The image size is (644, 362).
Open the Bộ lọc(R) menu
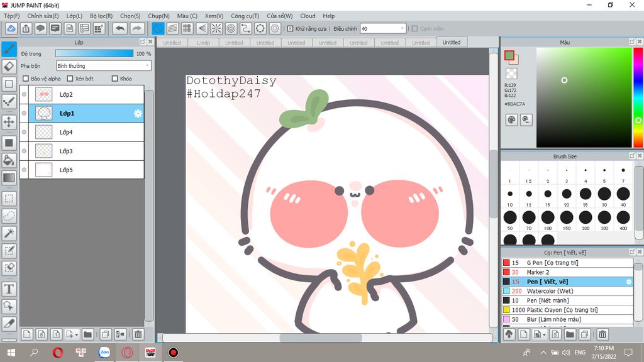click(x=101, y=16)
